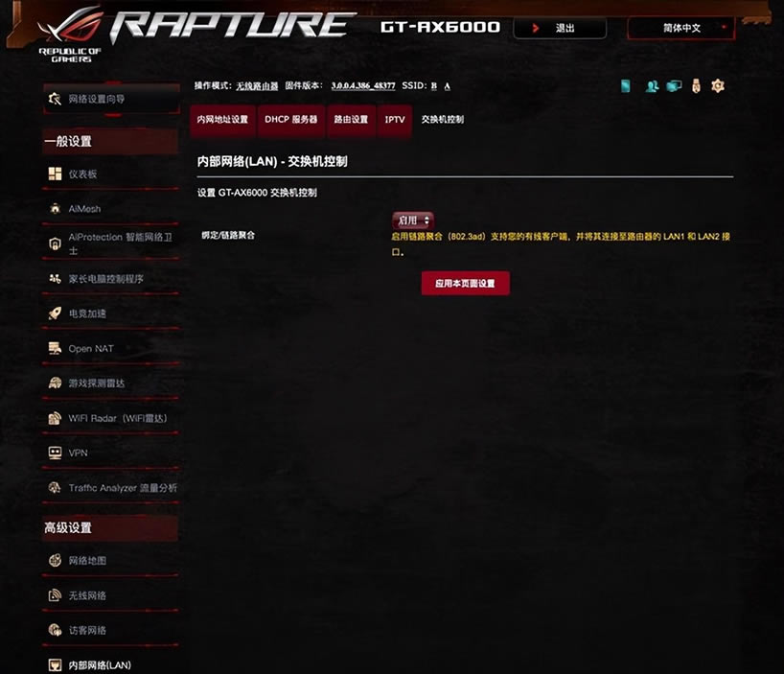This screenshot has width=784, height=674.
Task: Click the SSID link A
Action: pos(447,86)
